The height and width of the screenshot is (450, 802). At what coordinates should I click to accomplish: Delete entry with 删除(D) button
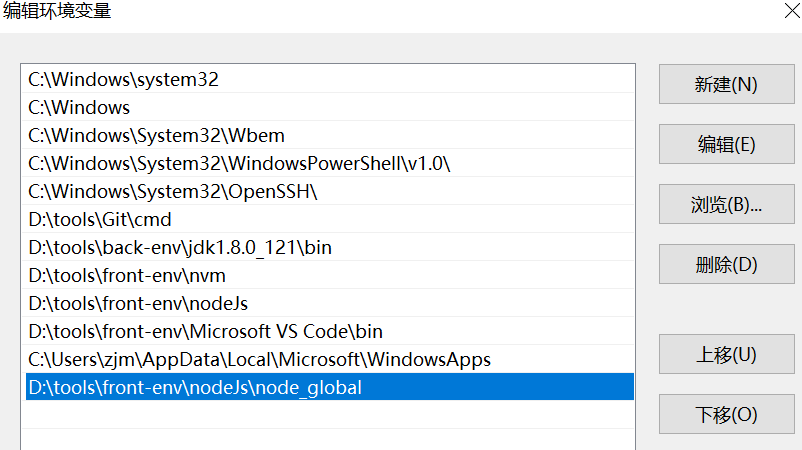pyautogui.click(x=726, y=264)
